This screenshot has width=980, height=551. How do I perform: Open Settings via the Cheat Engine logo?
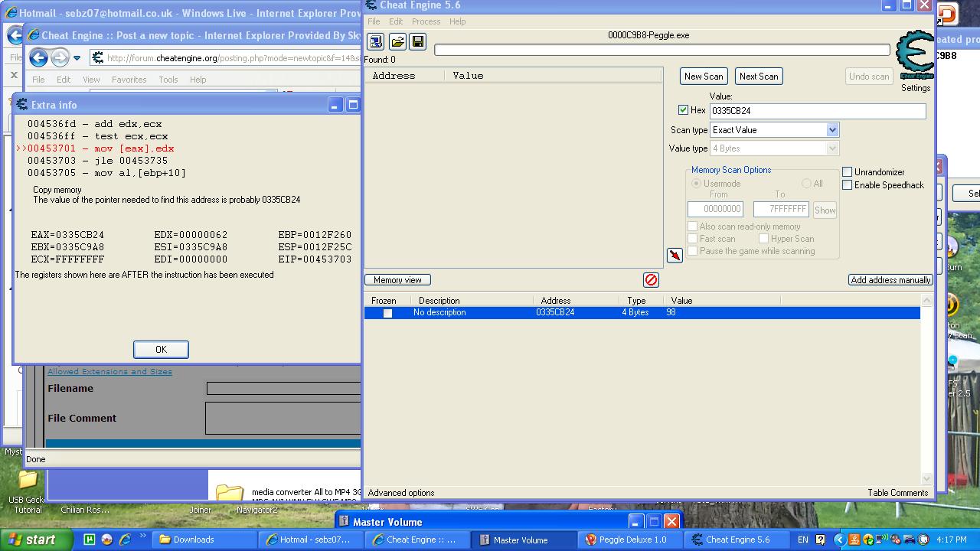(x=915, y=55)
